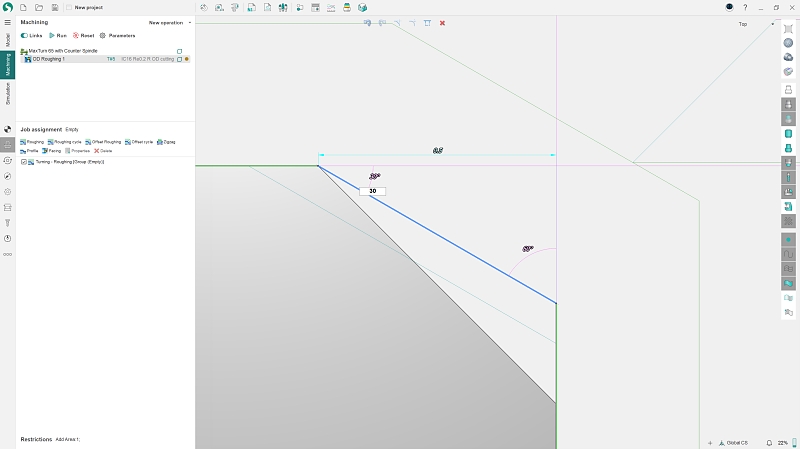Click the machine with people toolbar icon
Screen dimensions: 800x449
click(x=283, y=8)
